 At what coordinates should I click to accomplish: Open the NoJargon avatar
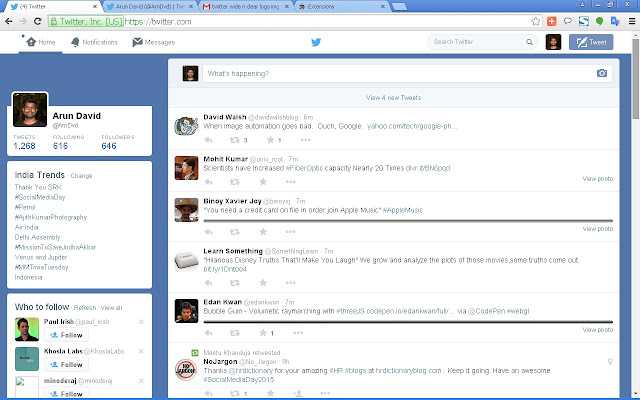click(186, 369)
